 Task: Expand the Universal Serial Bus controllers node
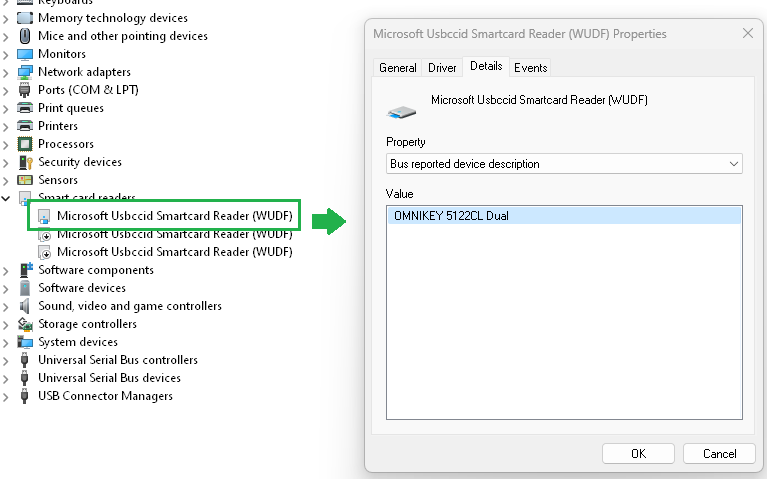8,360
